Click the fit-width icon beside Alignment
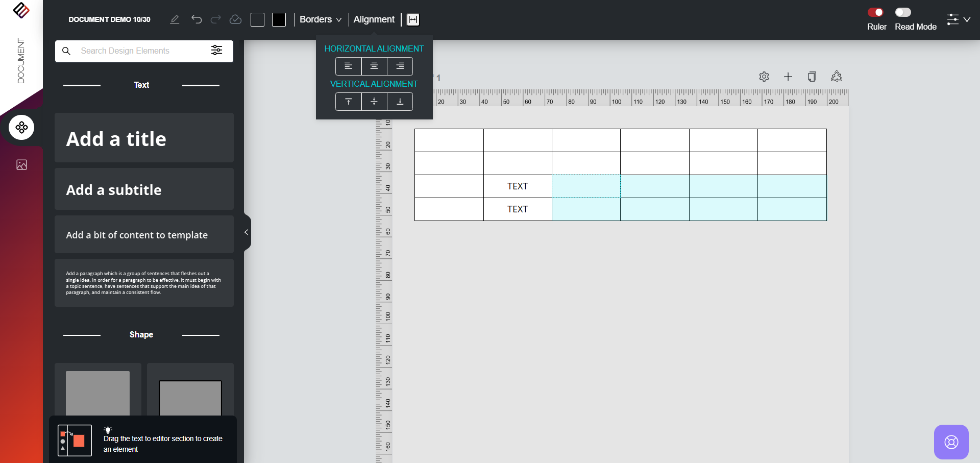Screen dimensions: 980x463 coord(413,19)
